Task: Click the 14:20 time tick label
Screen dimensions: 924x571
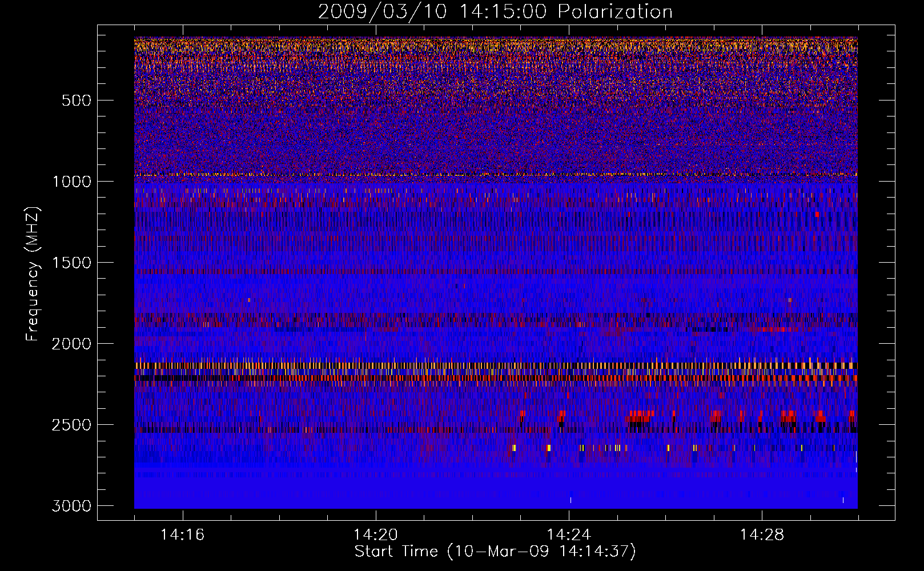Action: (x=375, y=534)
